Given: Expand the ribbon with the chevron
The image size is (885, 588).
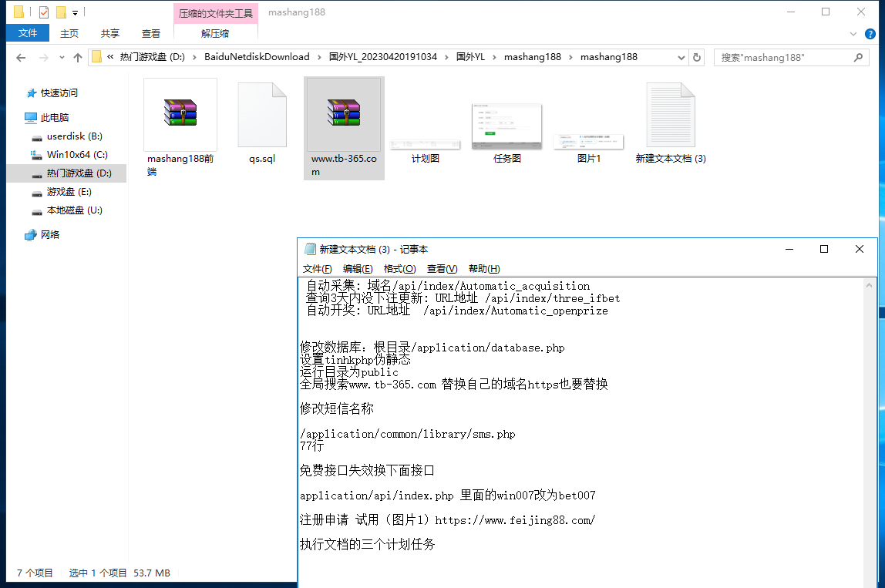Looking at the screenshot, I should coord(853,34).
